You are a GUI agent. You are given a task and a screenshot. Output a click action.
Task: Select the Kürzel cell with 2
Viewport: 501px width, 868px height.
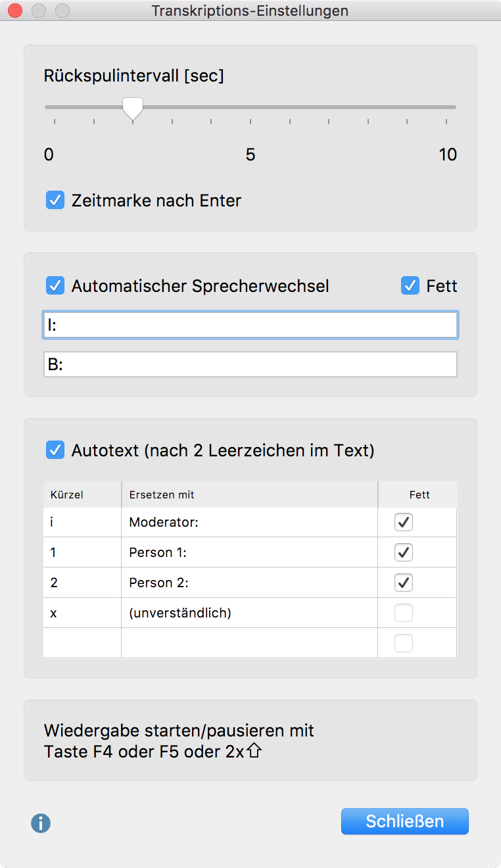pos(82,583)
